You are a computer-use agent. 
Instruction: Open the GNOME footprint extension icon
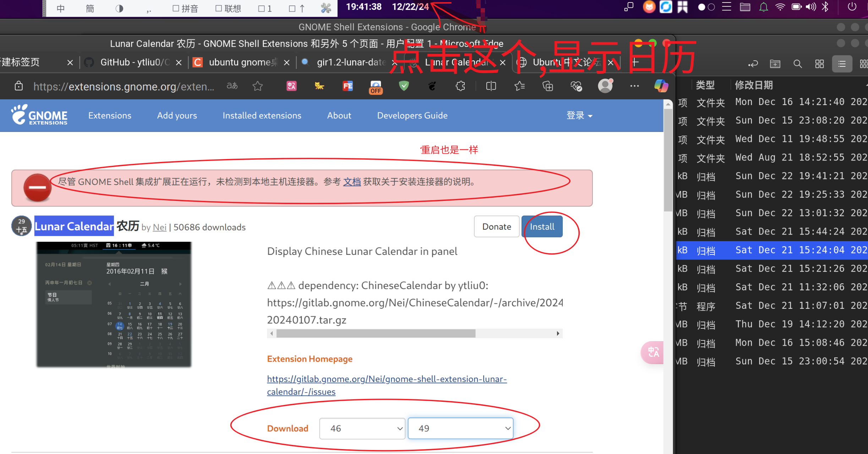tap(432, 86)
